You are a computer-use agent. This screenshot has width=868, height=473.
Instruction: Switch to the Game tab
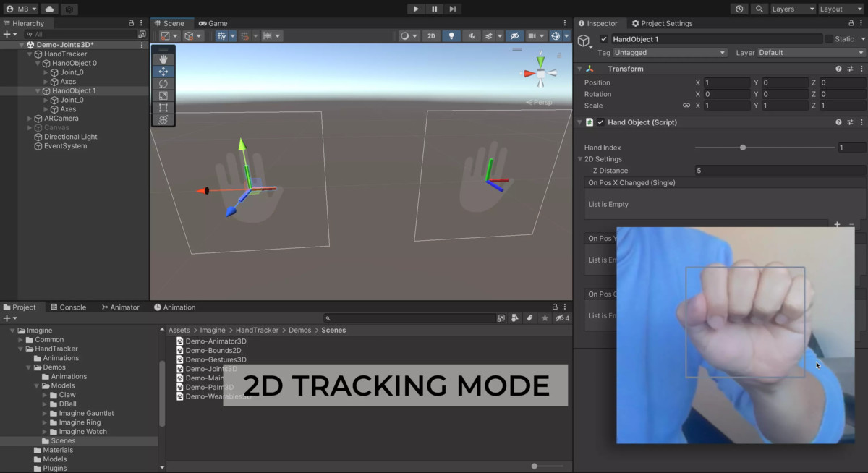[213, 23]
